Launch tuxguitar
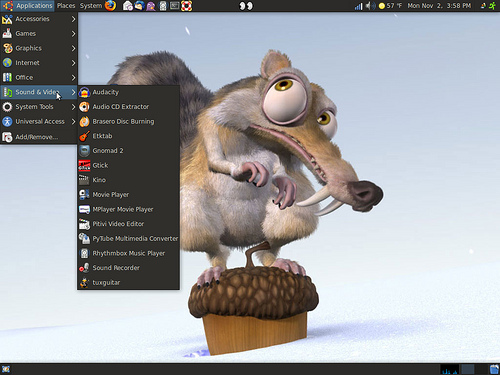This screenshot has width=500, height=375. point(129,282)
